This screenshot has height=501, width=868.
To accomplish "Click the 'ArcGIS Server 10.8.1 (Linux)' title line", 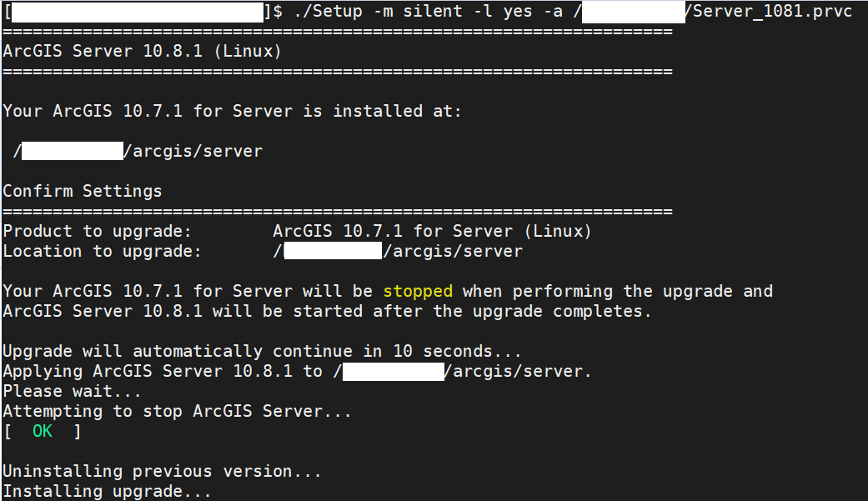I will coord(143,52).
